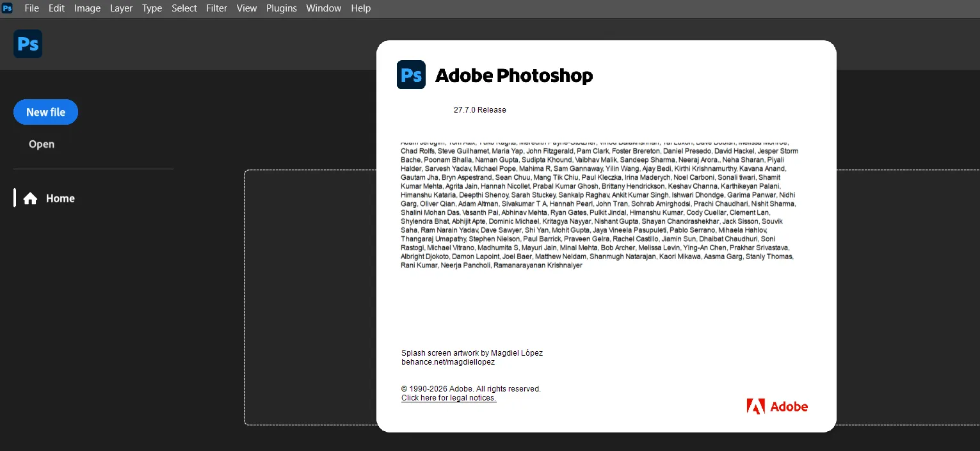Open the Help menu

coord(361,8)
